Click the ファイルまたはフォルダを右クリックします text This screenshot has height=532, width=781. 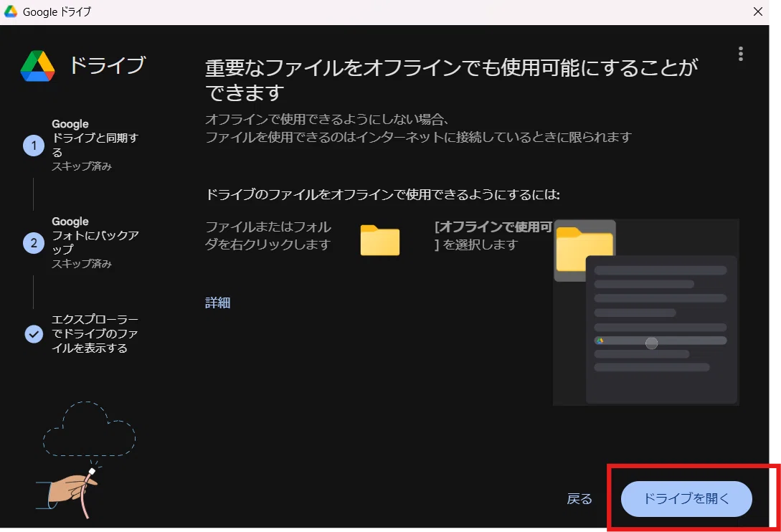point(268,236)
